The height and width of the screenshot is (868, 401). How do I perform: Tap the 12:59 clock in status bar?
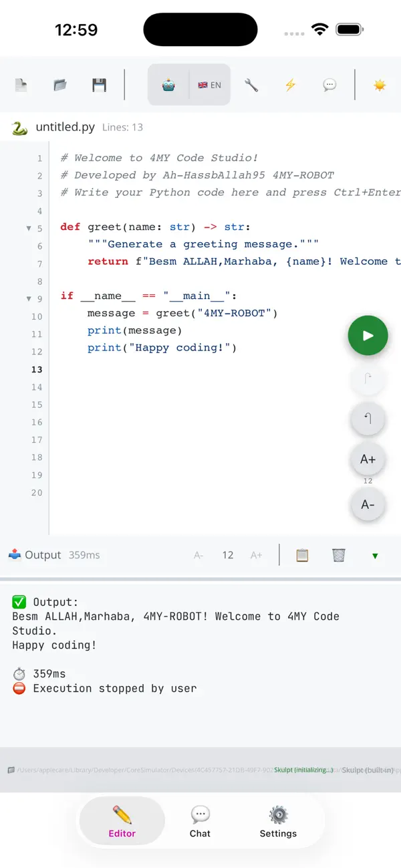tap(76, 30)
